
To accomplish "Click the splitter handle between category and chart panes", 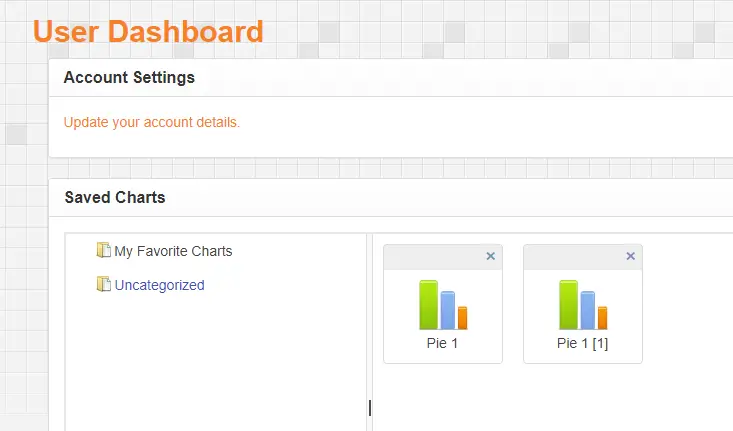I will pos(370,408).
